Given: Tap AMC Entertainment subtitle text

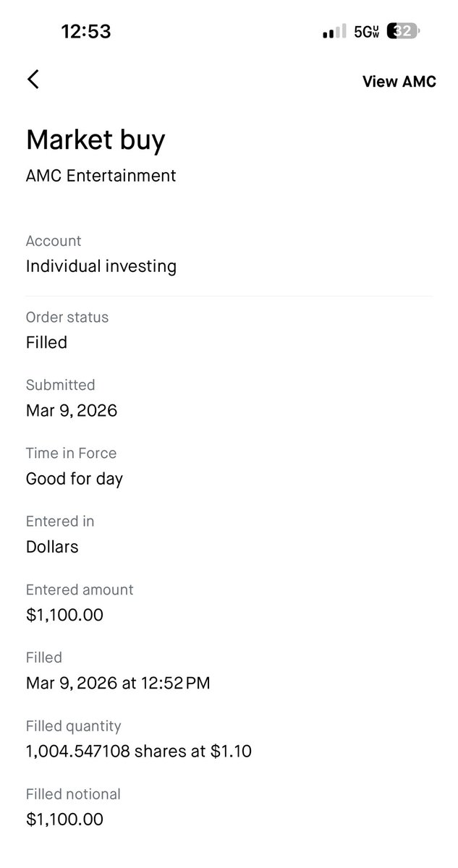Looking at the screenshot, I should 101,175.
